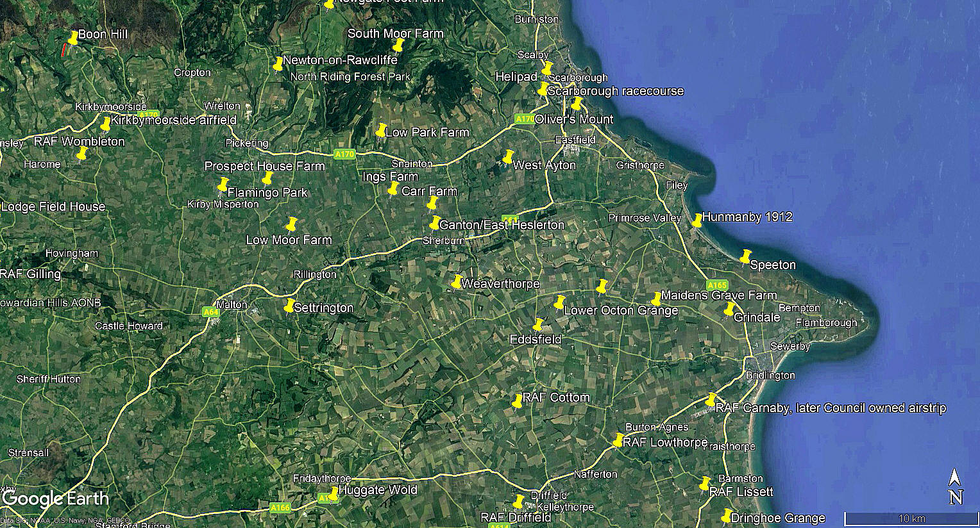This screenshot has width=980, height=528.
Task: Select the Grindale pushpin
Action: [x=729, y=310]
